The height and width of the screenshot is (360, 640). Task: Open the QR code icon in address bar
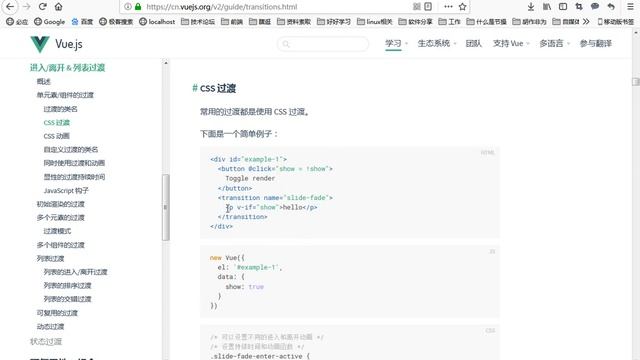(416, 7)
